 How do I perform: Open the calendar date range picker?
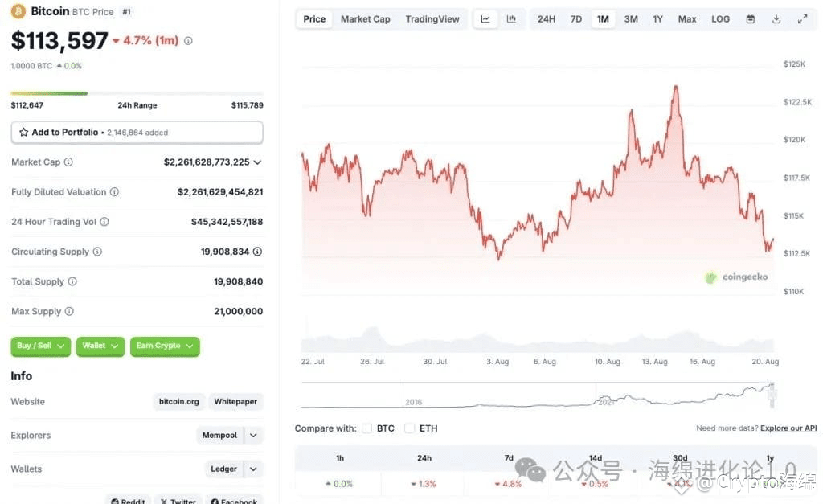[x=751, y=19]
